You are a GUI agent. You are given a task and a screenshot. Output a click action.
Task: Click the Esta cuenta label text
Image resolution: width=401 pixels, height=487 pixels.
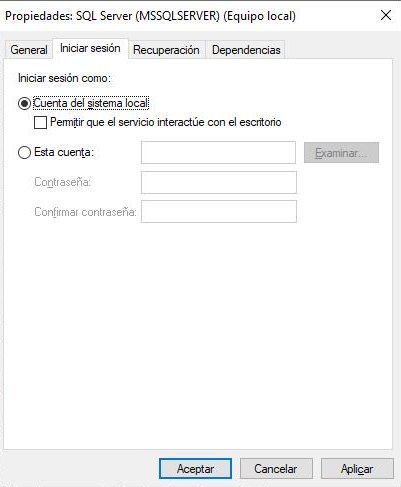[x=64, y=152]
